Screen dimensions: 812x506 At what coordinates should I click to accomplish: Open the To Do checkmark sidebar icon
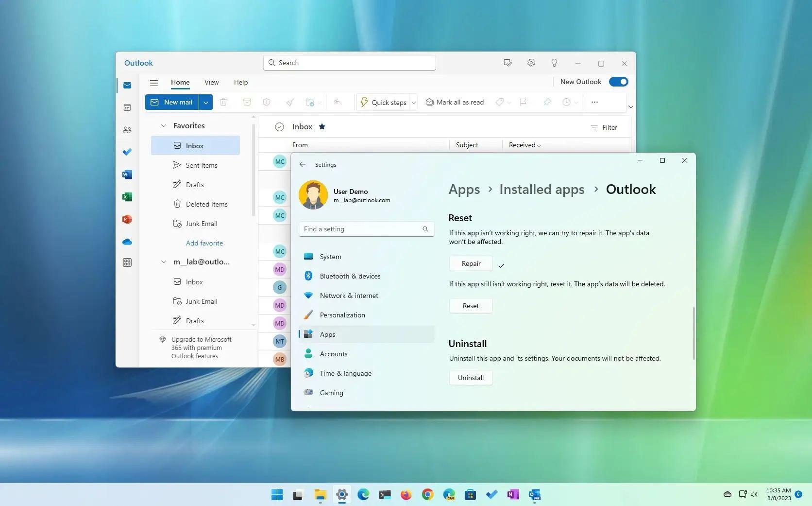(127, 152)
